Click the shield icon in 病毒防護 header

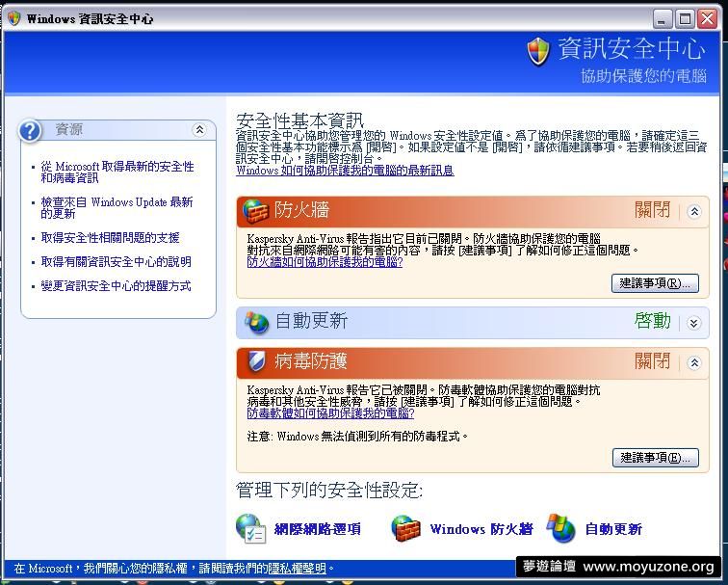tap(256, 361)
